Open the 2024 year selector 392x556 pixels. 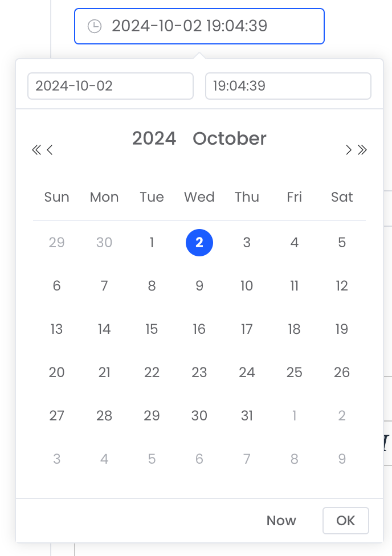click(x=154, y=138)
